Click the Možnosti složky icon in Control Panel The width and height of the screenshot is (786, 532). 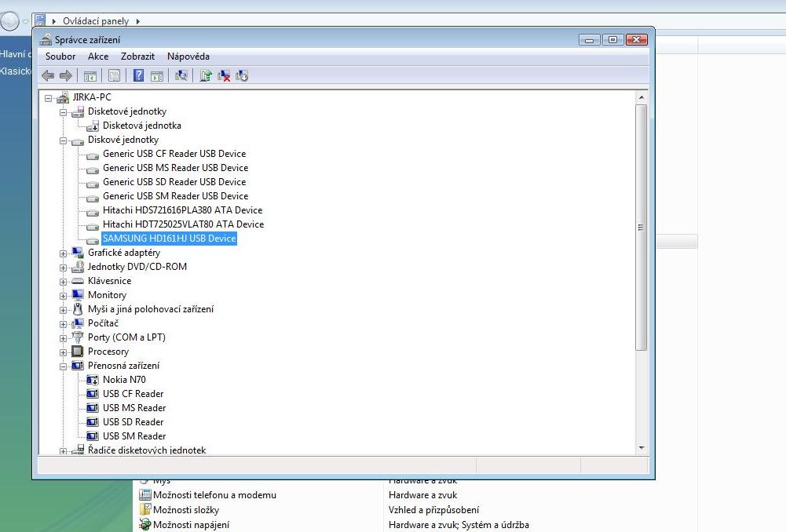(x=144, y=509)
